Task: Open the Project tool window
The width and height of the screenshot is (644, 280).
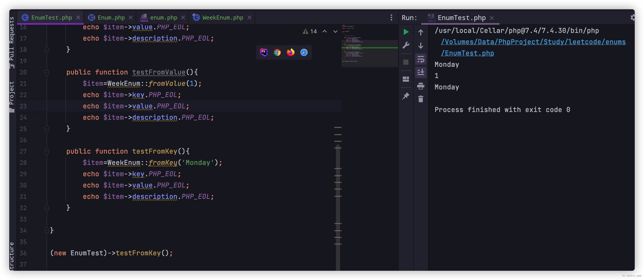Action: click(x=12, y=97)
